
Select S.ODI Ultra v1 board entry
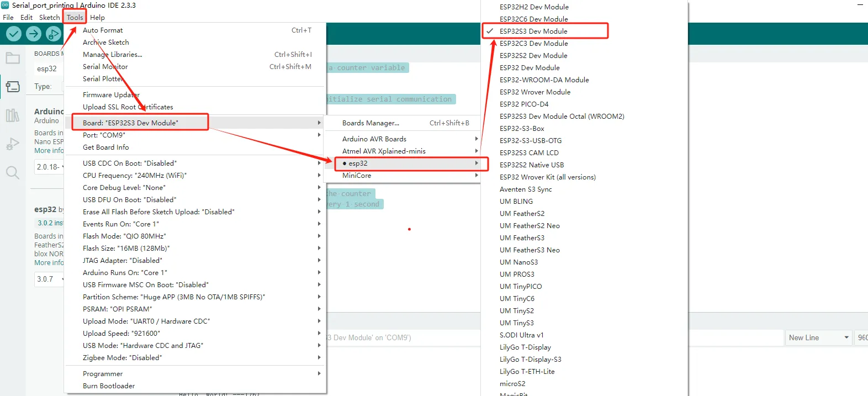pyautogui.click(x=585, y=335)
